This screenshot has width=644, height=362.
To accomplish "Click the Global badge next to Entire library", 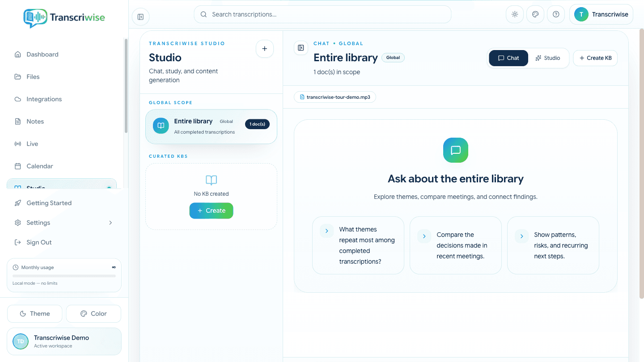I will (393, 58).
